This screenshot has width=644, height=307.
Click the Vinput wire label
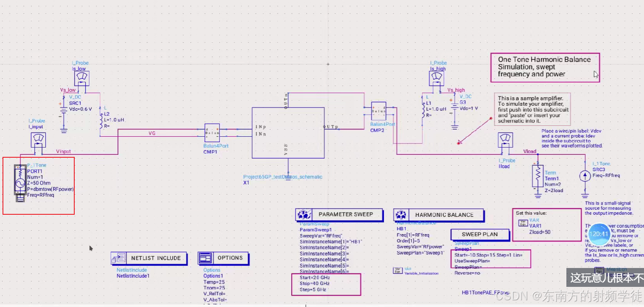[x=63, y=151]
